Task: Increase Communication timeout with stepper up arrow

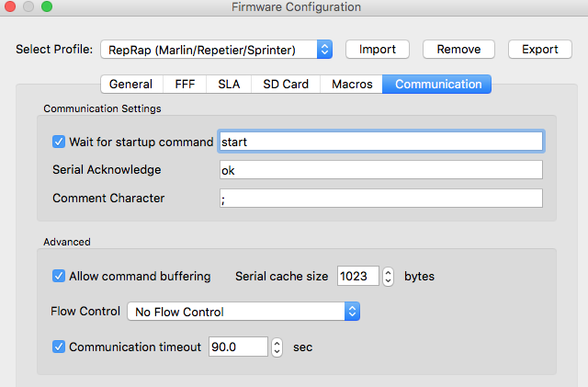Action: click(x=277, y=342)
